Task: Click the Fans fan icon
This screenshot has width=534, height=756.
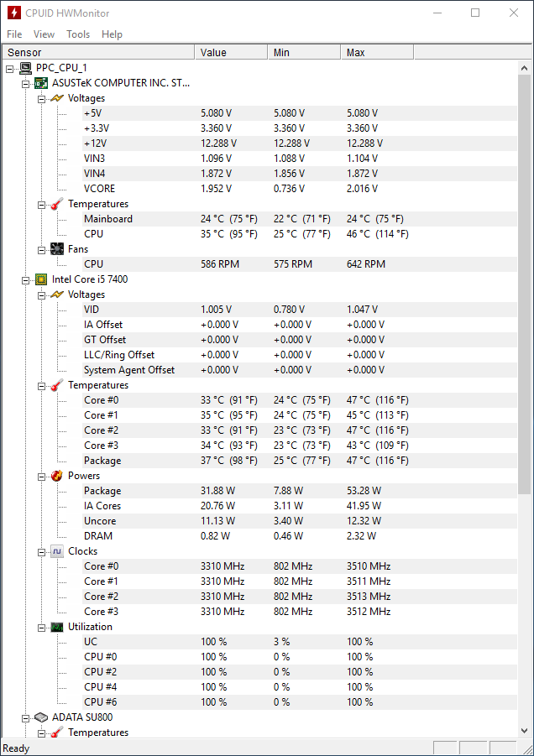Action: tap(57, 249)
